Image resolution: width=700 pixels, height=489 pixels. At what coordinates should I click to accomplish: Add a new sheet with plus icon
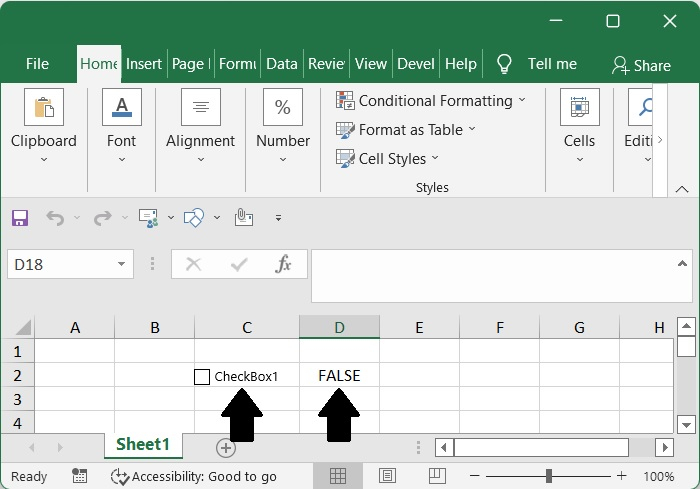(226, 447)
